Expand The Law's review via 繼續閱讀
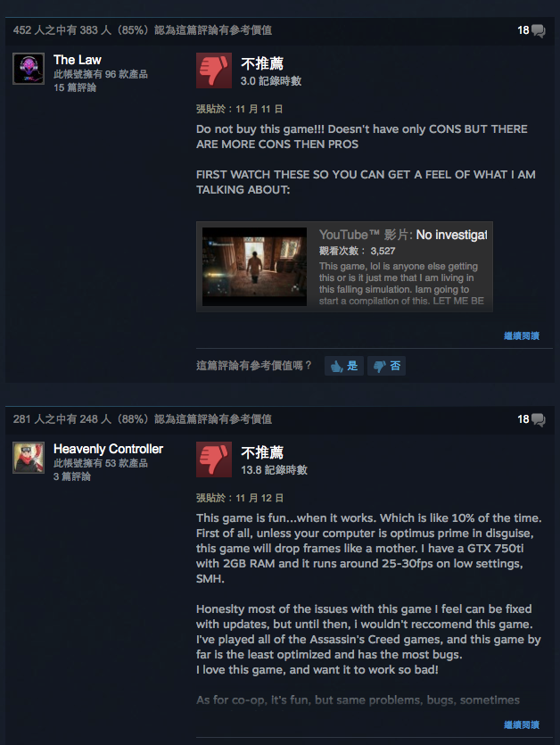This screenshot has height=745, width=560. coord(522,335)
